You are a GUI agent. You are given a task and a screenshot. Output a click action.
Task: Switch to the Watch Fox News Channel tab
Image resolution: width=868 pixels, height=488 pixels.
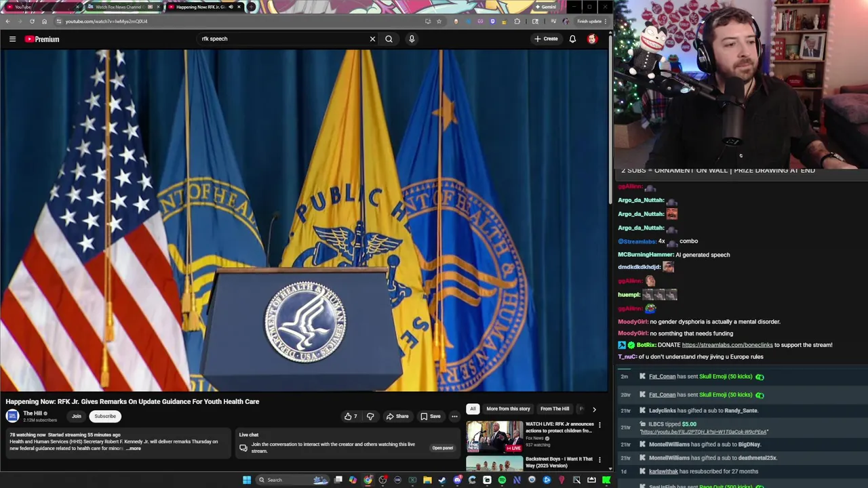tap(122, 7)
